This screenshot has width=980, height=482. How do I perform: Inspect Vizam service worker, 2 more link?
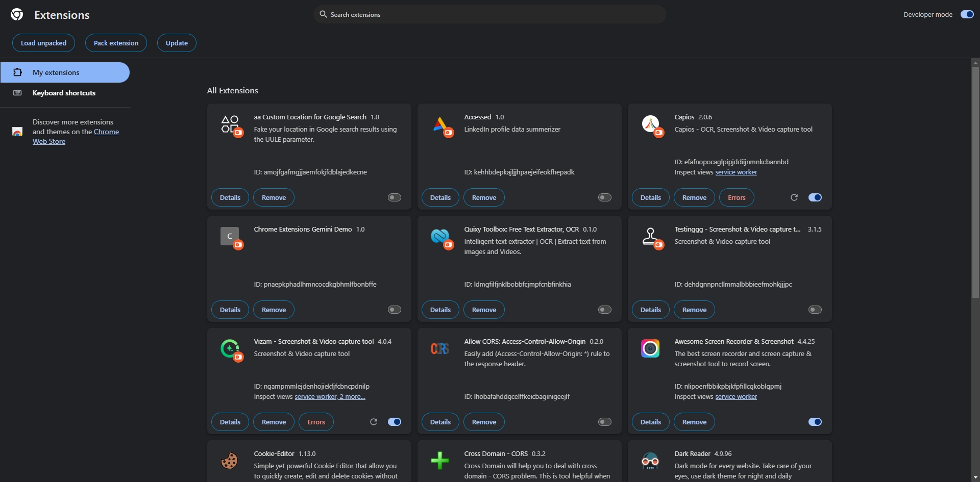[330, 397]
